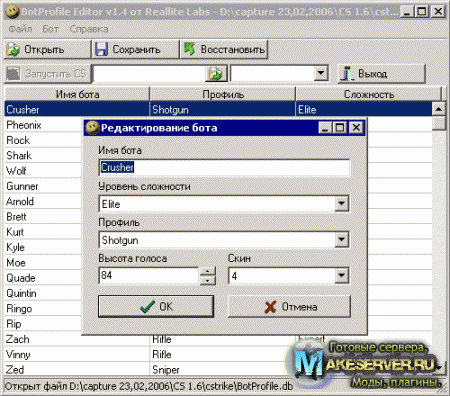Click the disabled Запустить CS button

click(47, 74)
